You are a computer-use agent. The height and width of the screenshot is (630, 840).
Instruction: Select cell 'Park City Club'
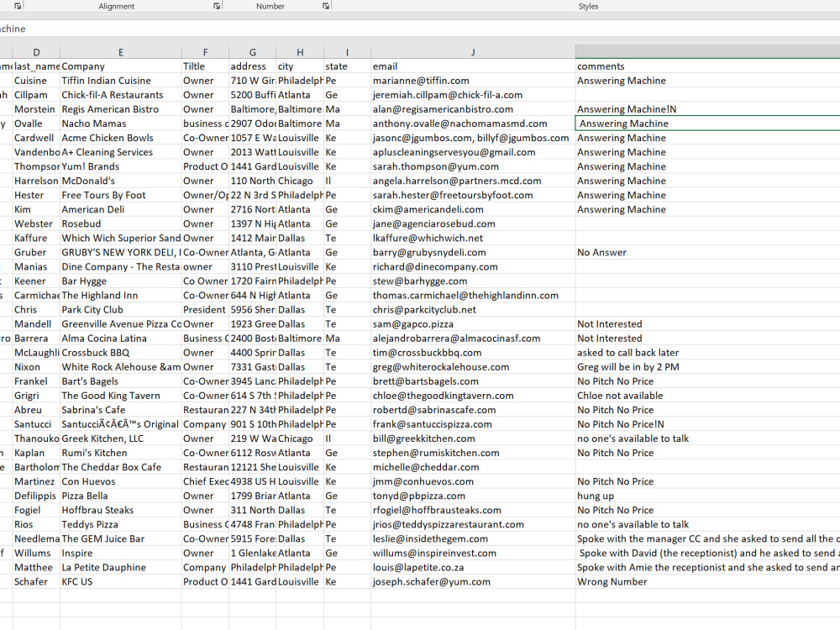[121, 310]
